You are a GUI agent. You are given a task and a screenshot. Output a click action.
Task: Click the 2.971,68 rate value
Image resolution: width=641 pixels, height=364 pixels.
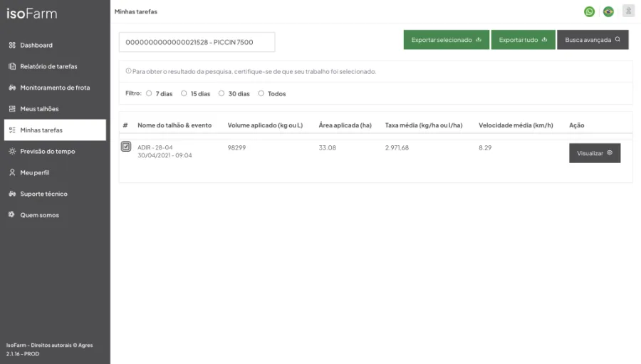click(x=397, y=147)
